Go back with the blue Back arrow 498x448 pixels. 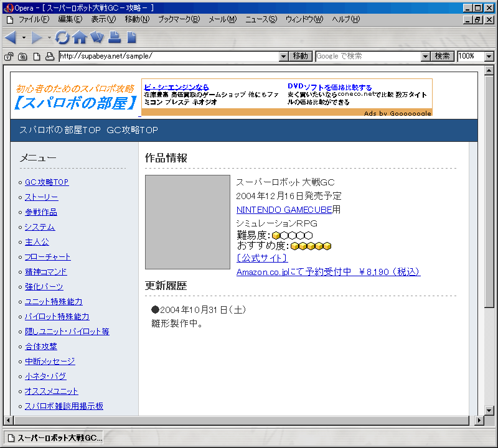pos(11,37)
